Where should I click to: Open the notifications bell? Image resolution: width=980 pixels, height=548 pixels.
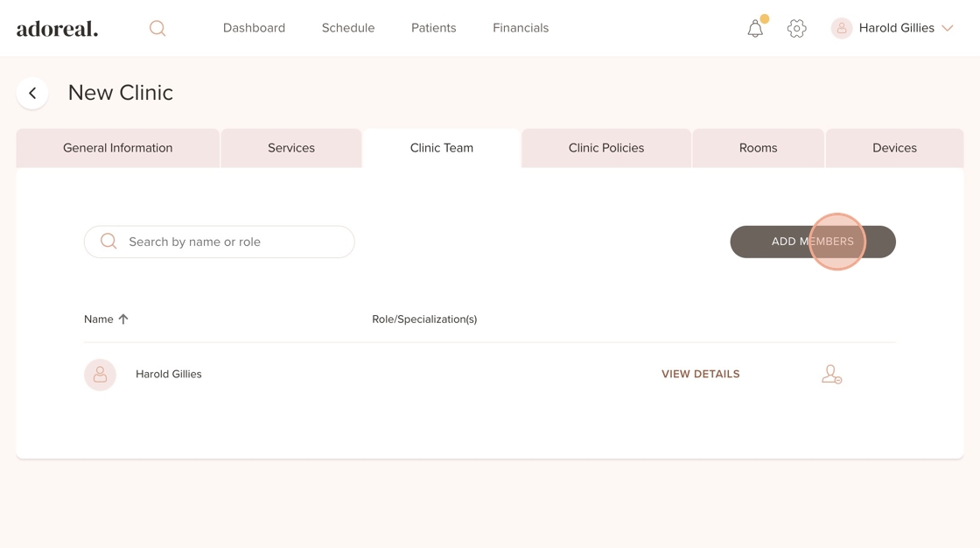[x=755, y=28]
